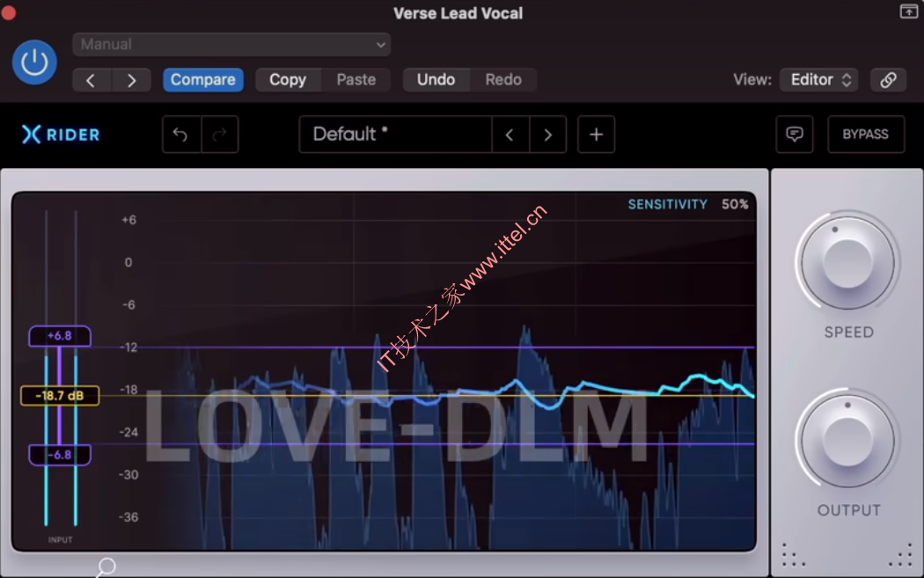Click the plus add preset button
The image size is (924, 578).
click(596, 135)
